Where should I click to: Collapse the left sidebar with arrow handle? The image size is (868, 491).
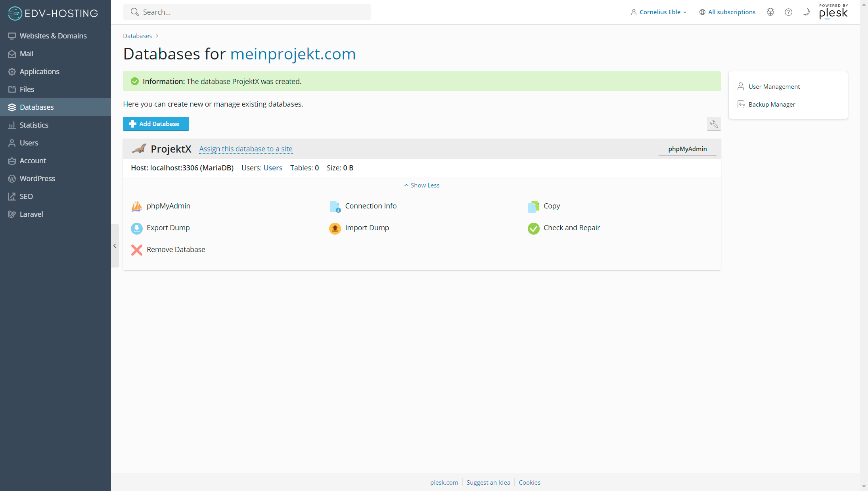click(115, 246)
